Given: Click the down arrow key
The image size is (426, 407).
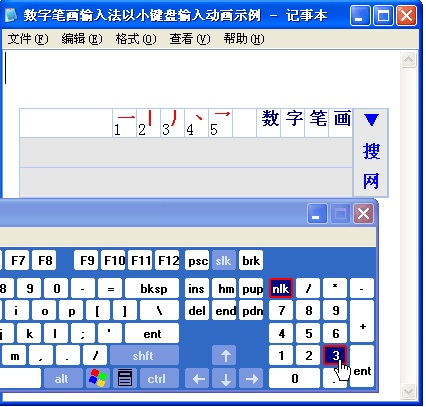Looking at the screenshot, I should tap(225, 378).
